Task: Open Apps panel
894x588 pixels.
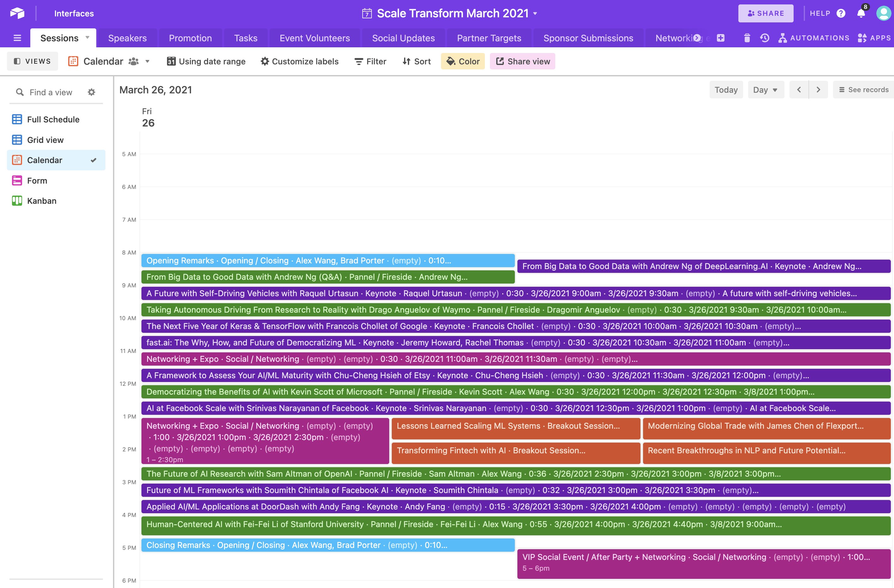Action: click(x=874, y=38)
